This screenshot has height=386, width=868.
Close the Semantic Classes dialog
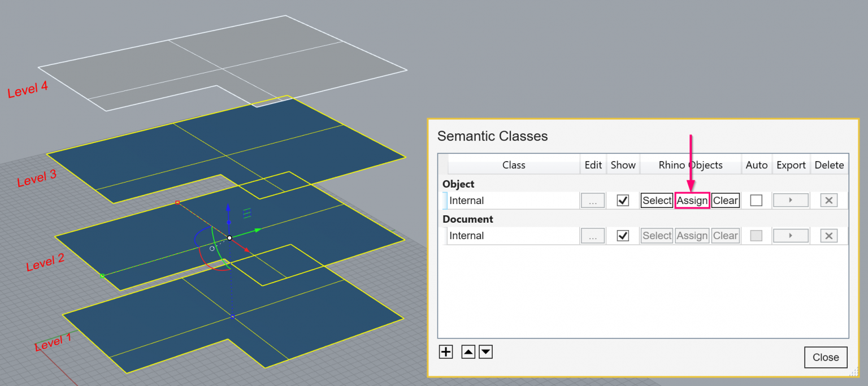click(x=826, y=357)
